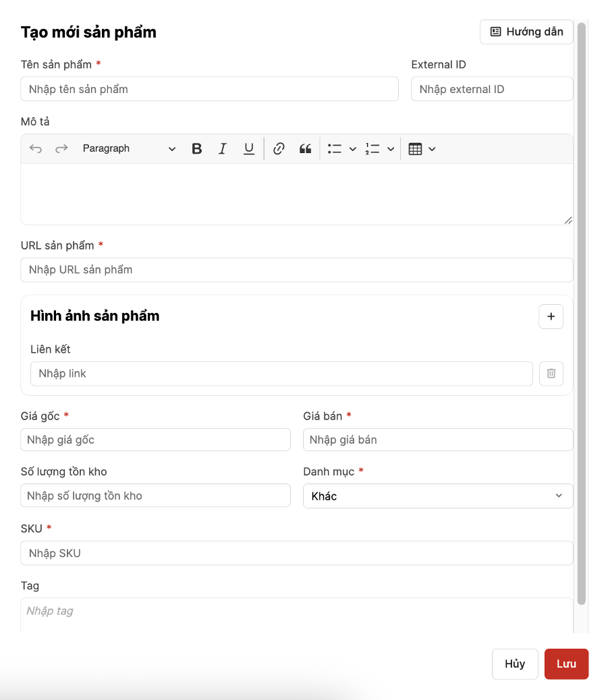The width and height of the screenshot is (610, 700).
Task: Open the Paragraph style dropdown
Action: click(x=128, y=149)
